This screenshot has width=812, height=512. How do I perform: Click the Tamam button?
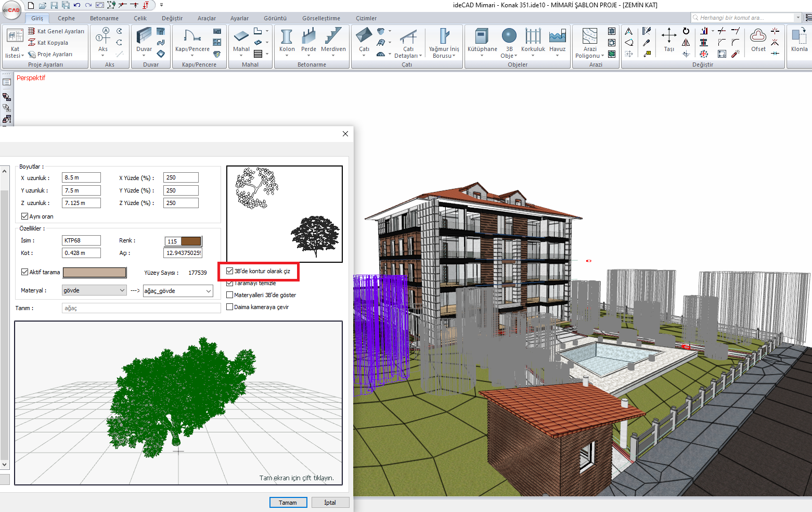pyautogui.click(x=288, y=503)
